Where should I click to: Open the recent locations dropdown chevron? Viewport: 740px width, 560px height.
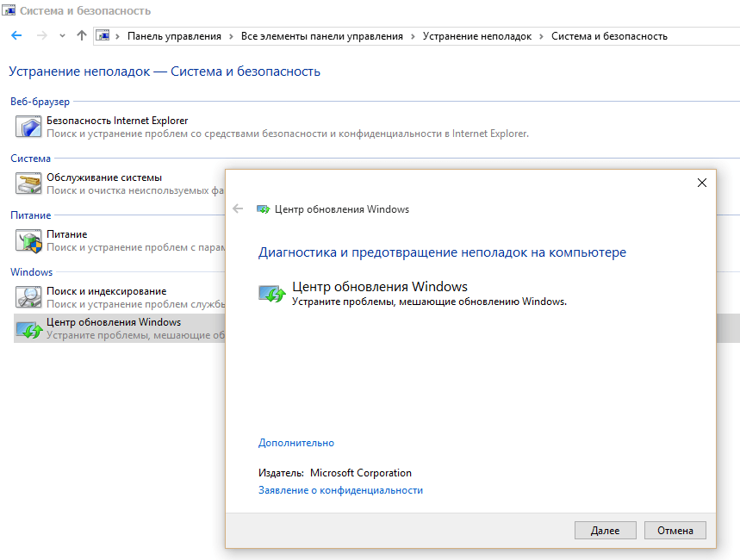coord(62,36)
